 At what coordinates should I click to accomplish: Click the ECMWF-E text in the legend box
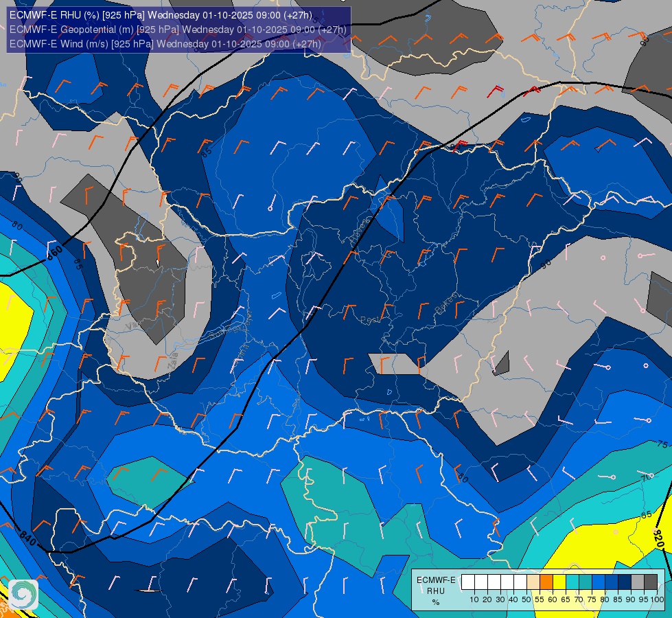[436, 580]
